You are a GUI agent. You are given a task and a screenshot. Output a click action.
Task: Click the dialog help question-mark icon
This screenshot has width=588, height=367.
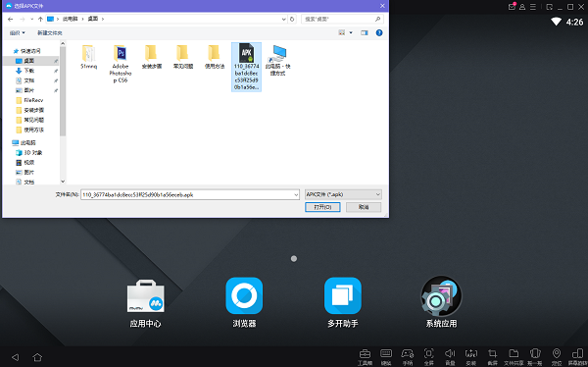379,32
